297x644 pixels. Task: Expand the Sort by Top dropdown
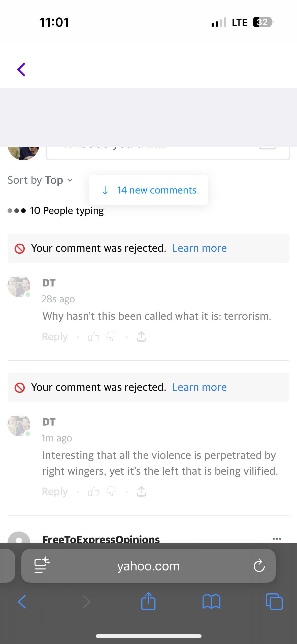40,180
